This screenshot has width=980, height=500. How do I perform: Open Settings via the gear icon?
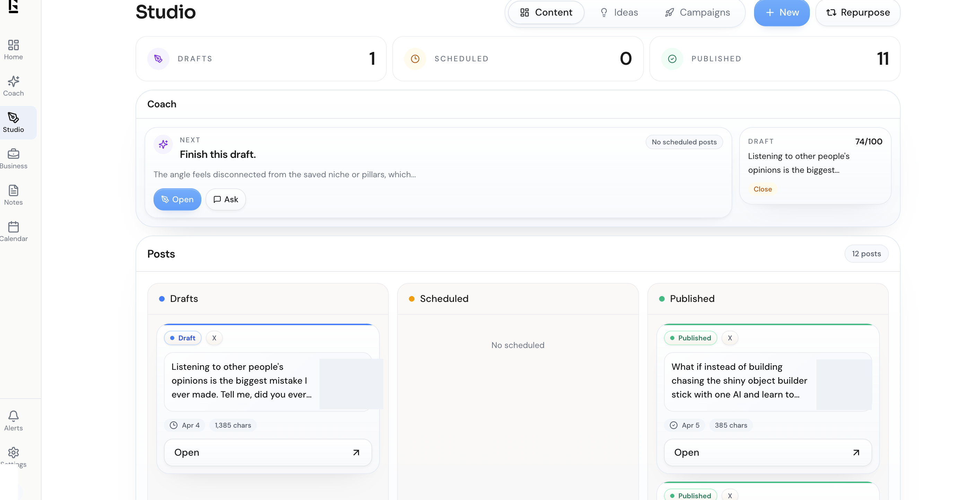point(13,453)
